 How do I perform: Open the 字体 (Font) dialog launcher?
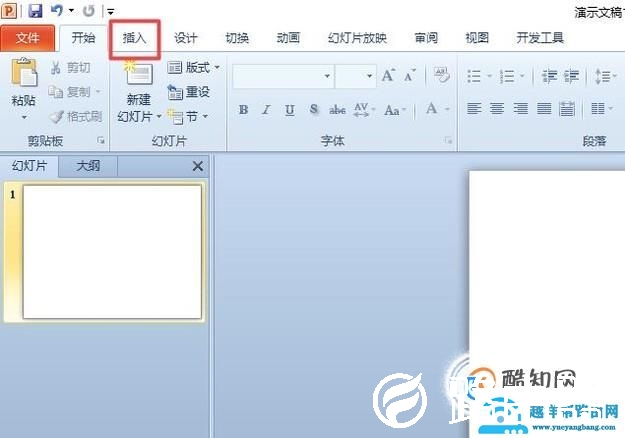[448, 140]
